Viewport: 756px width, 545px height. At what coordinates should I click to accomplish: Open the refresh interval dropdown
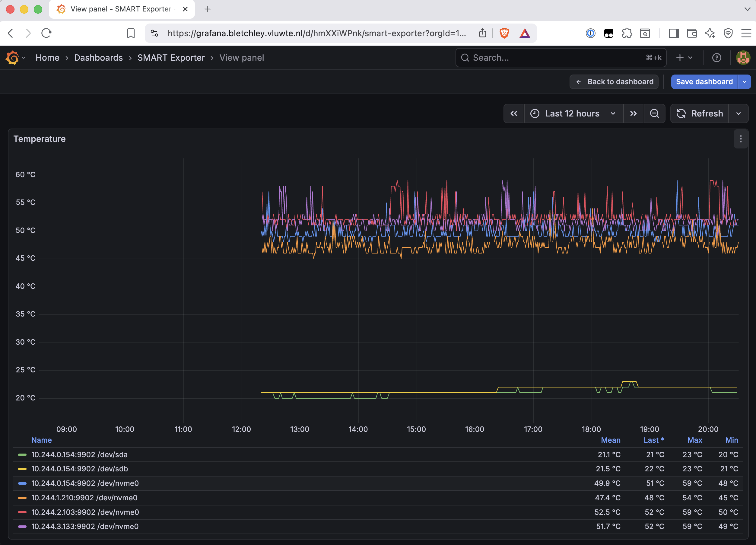tap(738, 114)
